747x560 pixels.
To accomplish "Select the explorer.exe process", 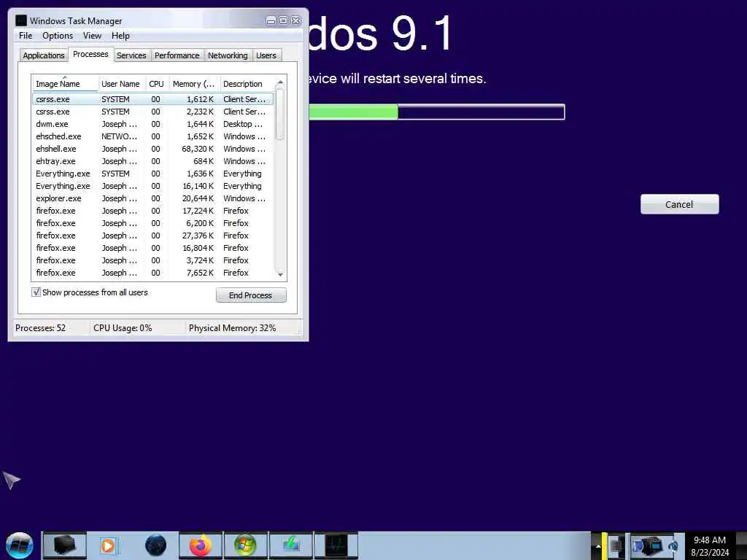I will [x=153, y=198].
